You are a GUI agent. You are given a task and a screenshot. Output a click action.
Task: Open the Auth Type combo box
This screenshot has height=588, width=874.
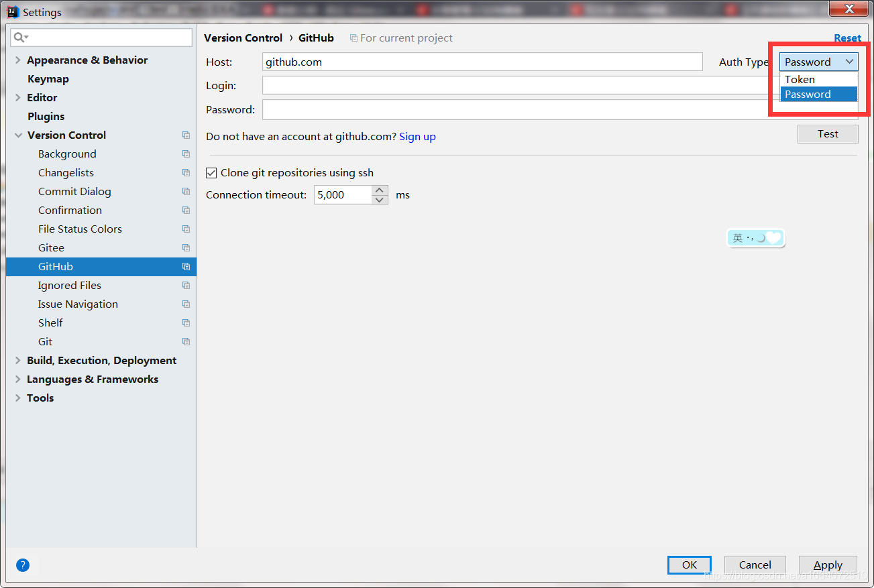[818, 62]
